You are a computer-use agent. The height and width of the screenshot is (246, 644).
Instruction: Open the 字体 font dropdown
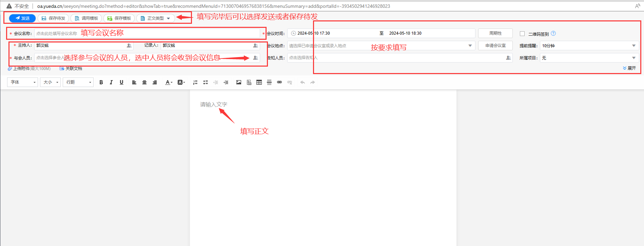tap(22, 82)
